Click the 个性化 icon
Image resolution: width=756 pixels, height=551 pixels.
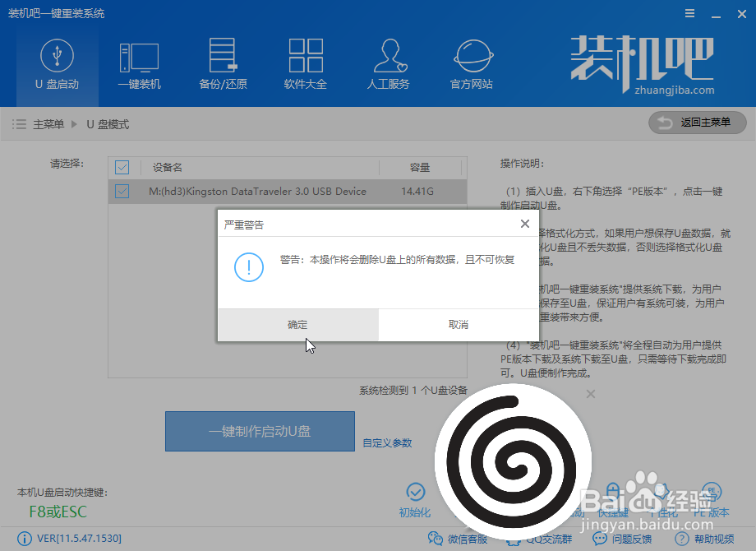click(661, 492)
